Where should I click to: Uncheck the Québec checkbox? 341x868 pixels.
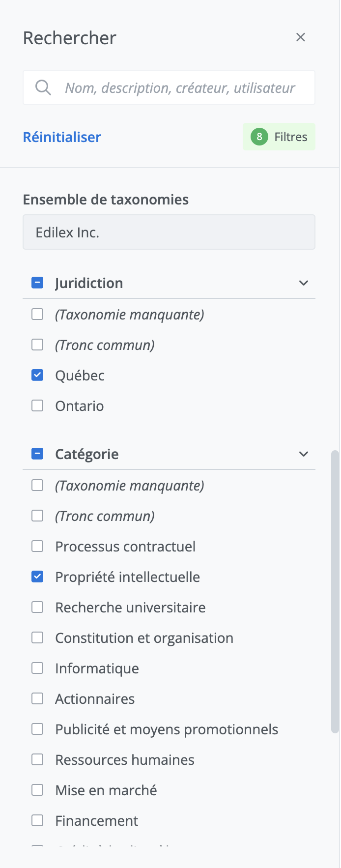click(37, 376)
